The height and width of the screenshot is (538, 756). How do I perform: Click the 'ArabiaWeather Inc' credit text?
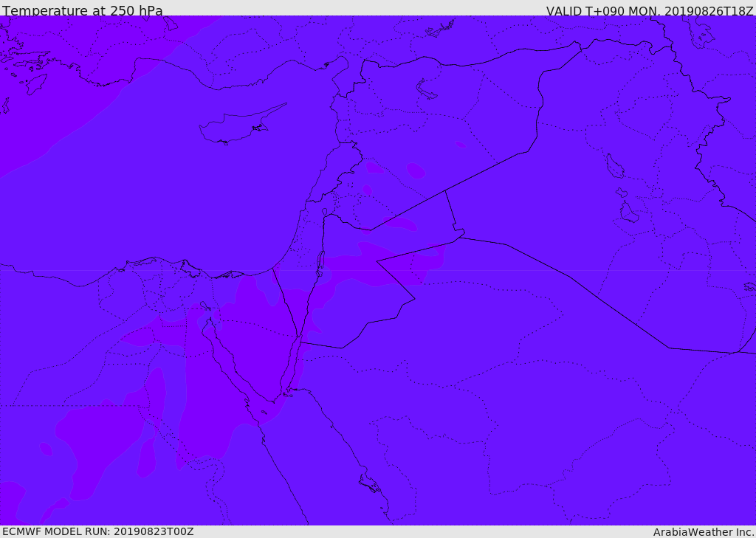(x=704, y=532)
